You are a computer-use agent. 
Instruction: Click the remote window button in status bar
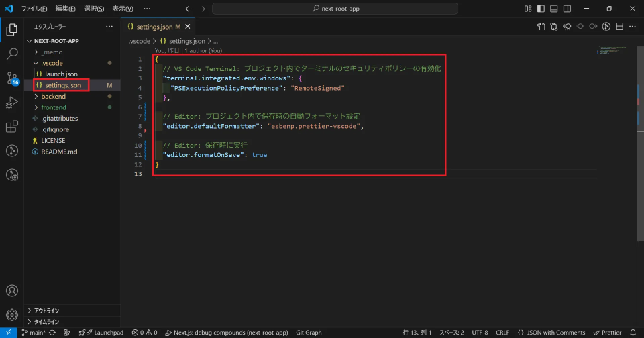8,333
